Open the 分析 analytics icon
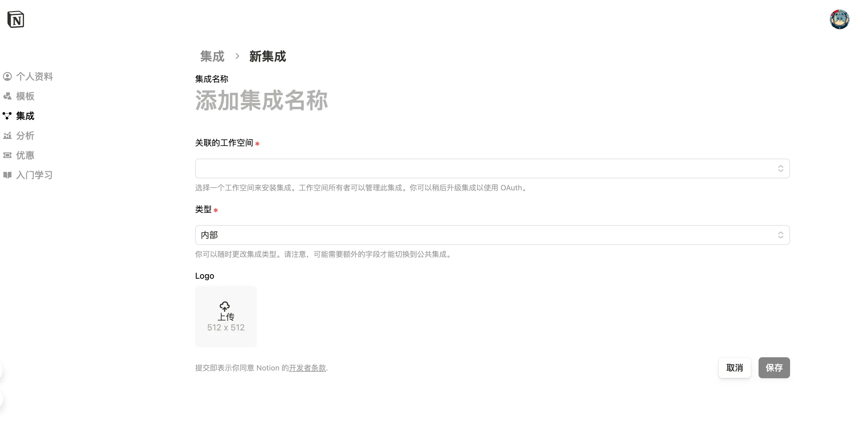The height and width of the screenshot is (425, 868). [7, 136]
